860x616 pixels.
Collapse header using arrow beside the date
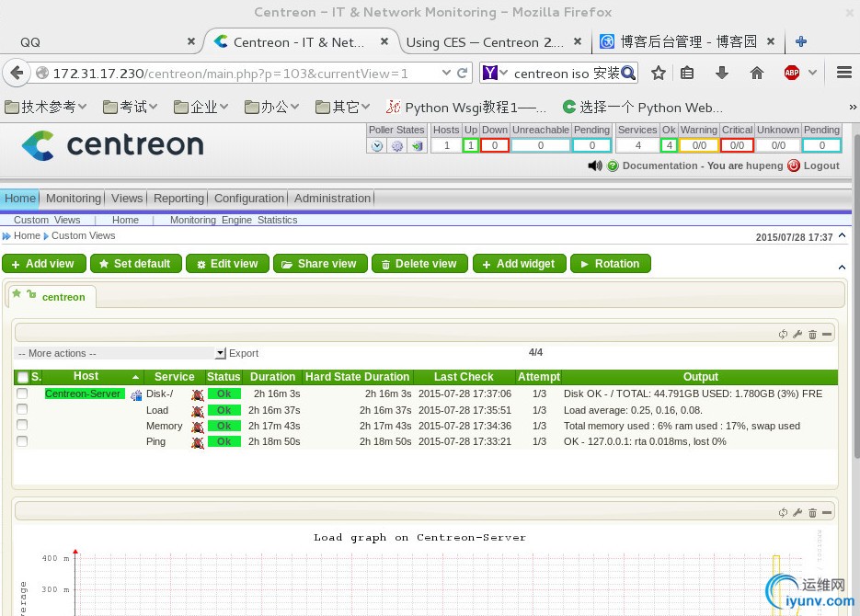(842, 235)
